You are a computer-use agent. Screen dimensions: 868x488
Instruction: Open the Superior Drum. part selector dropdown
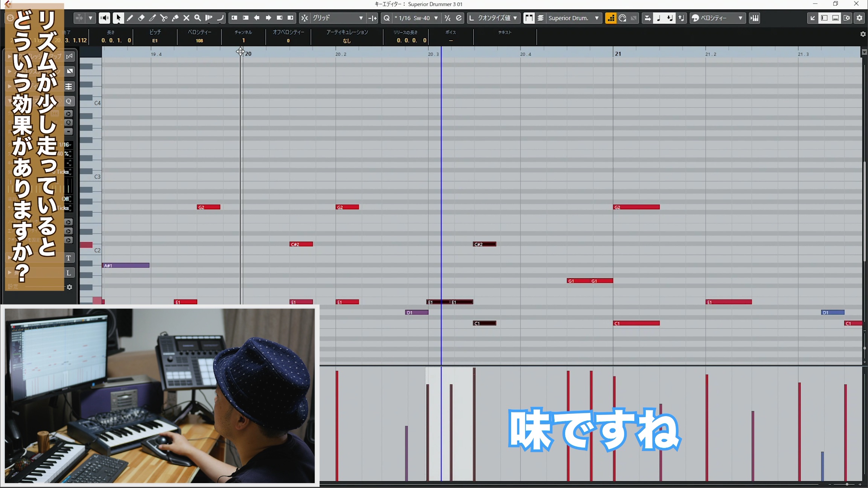(x=573, y=18)
